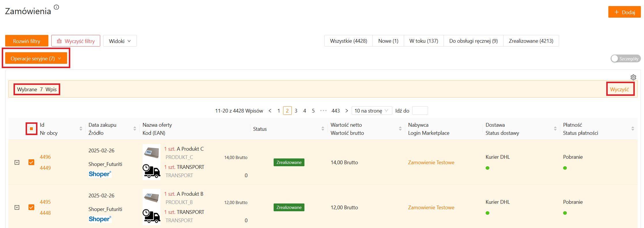
Task: Switch to the W toku (137) tab
Action: 423,41
